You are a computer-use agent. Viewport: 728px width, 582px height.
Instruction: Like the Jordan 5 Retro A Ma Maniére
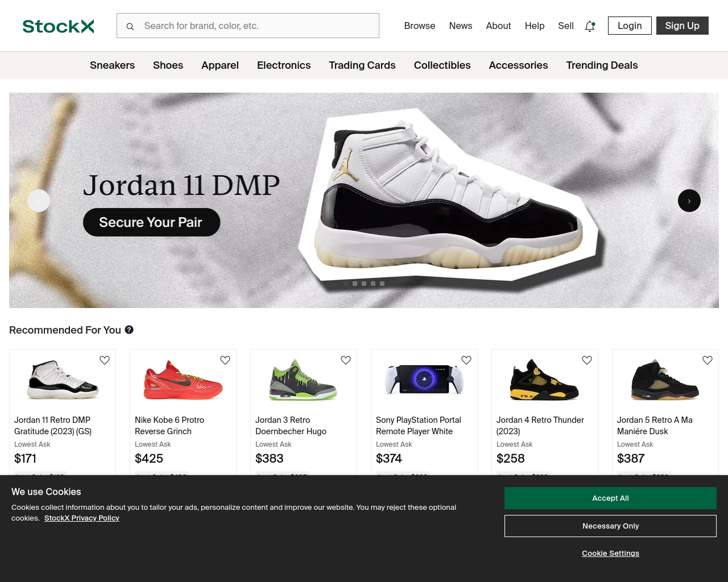[x=708, y=360]
